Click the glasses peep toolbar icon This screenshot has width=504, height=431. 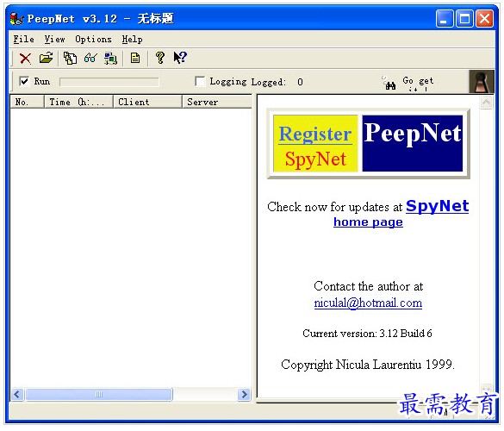coord(90,59)
